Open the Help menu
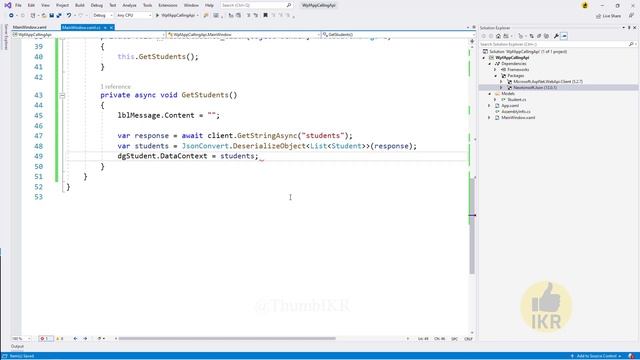The height and width of the screenshot is (360, 640). click(209, 5)
